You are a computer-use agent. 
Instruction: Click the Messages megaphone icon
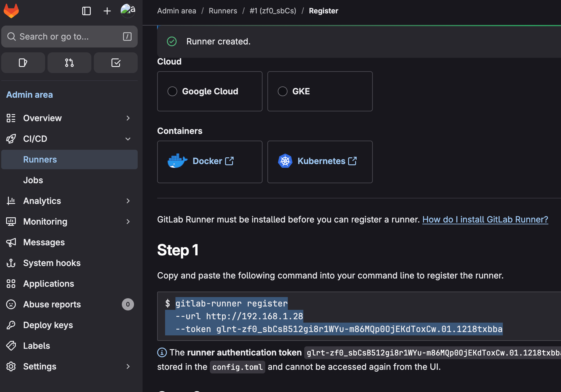coord(11,242)
